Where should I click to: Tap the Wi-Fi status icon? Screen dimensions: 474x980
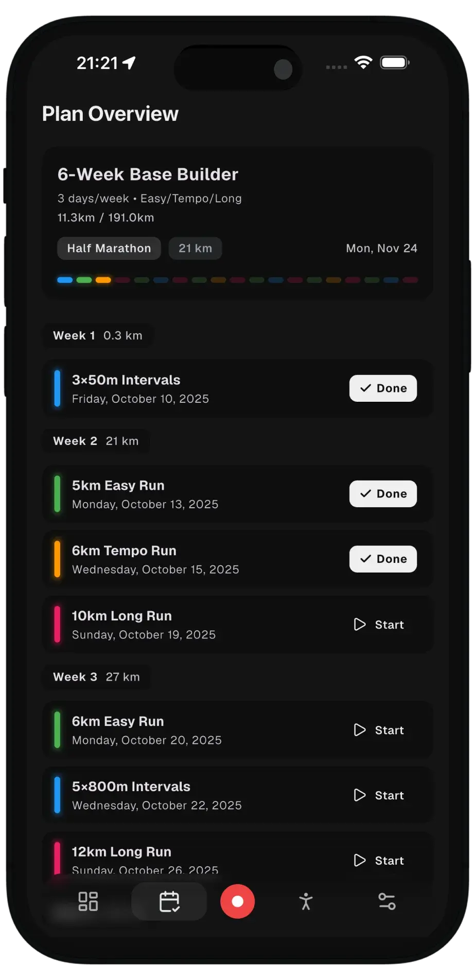(x=363, y=62)
